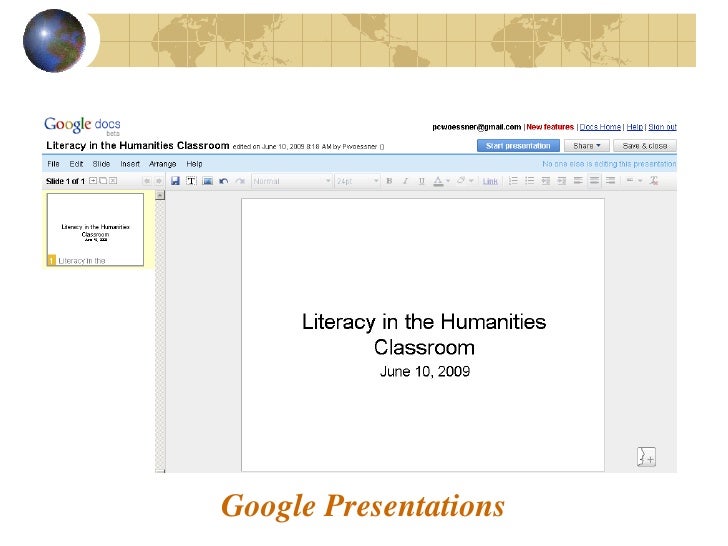Open the text color dropdown arrow
Screen dimensions: 728x546
pyautogui.click(x=448, y=181)
